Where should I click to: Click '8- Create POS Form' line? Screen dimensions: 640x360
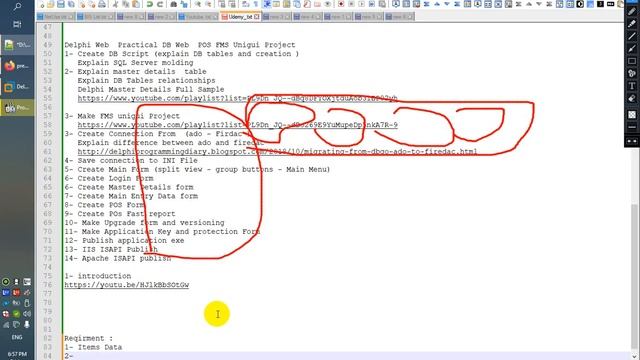coord(104,205)
